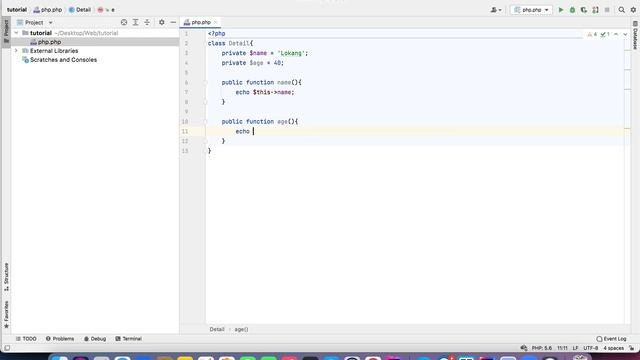This screenshot has width=640, height=360.
Task: Toggle tool window bars icon in status bar
Action: (x=7, y=348)
